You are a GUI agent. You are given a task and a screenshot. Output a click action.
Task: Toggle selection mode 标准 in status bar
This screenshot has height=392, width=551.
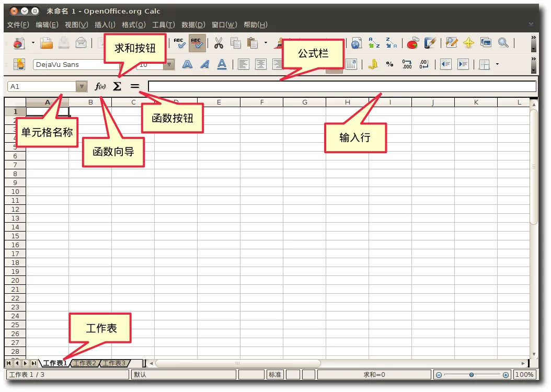click(x=275, y=374)
